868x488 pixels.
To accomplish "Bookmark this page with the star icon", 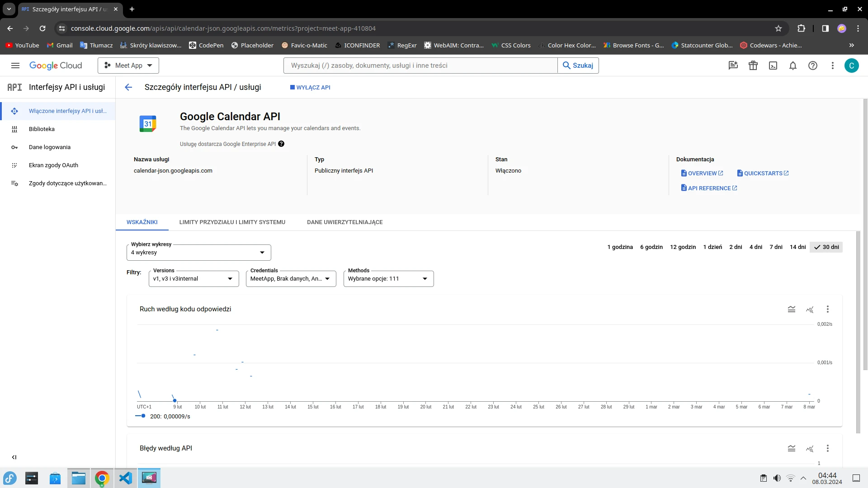I will (x=778, y=28).
